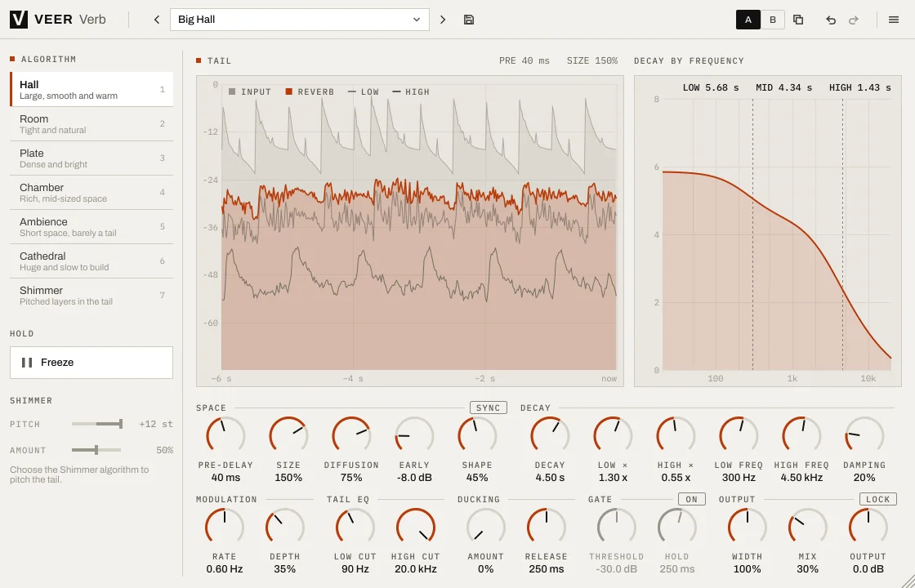Toggle the gate ON button
The width and height of the screenshot is (915, 588).
click(x=691, y=499)
